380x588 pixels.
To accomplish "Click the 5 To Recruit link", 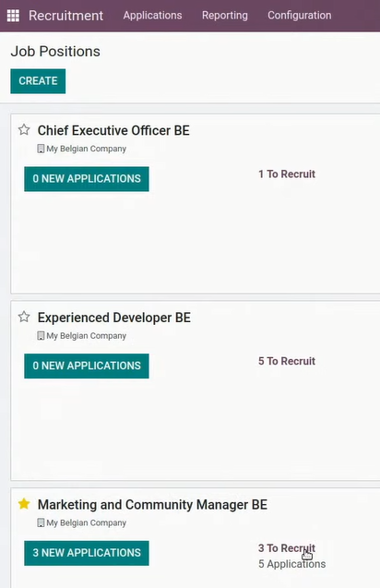I will [x=287, y=361].
